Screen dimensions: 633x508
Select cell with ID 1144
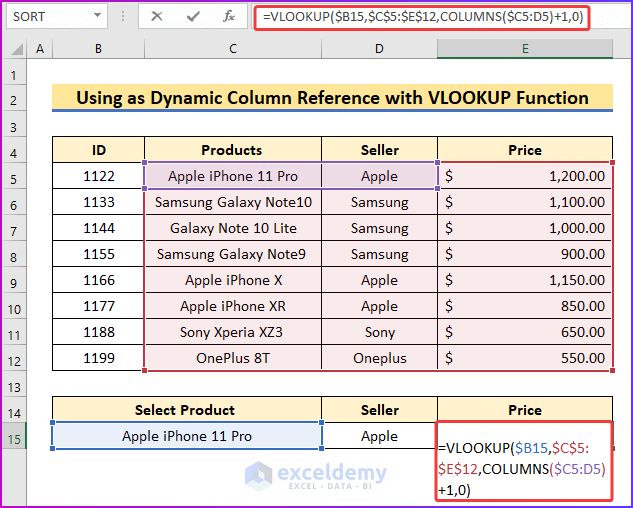pos(99,228)
